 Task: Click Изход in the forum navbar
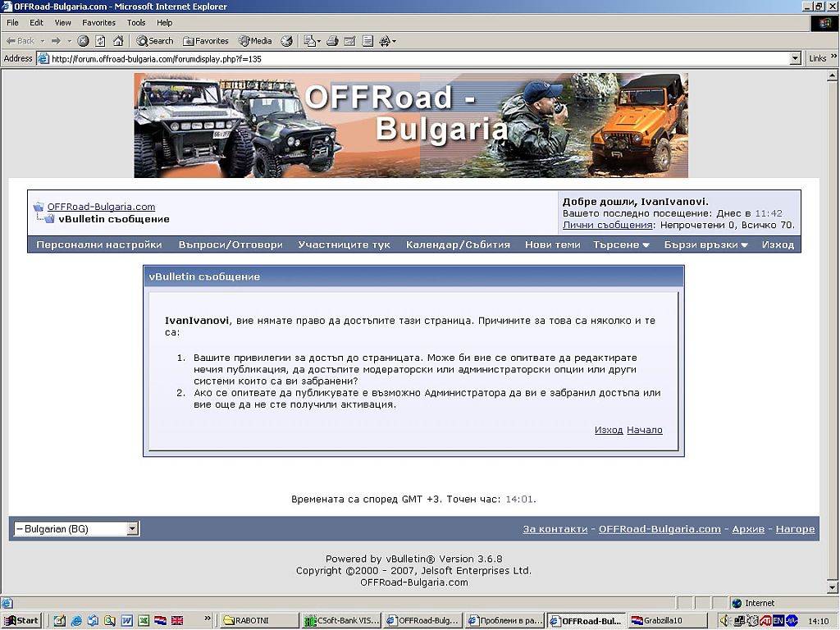[x=778, y=244]
